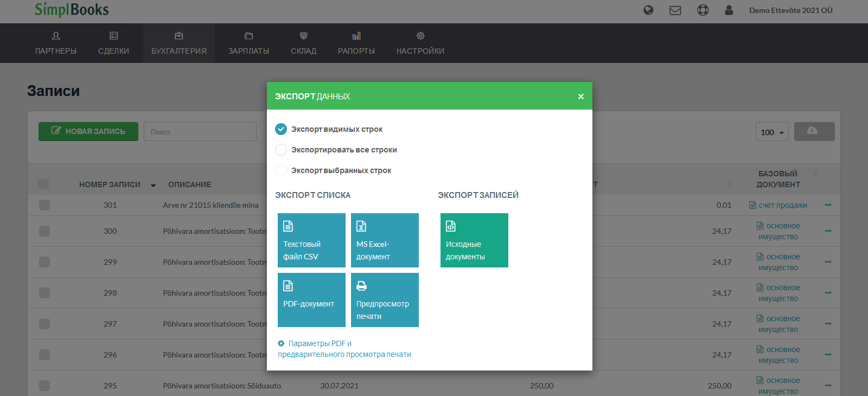Open the Бухгалтерия menu tab
Image resolution: width=868 pixels, height=396 pixels.
(179, 43)
